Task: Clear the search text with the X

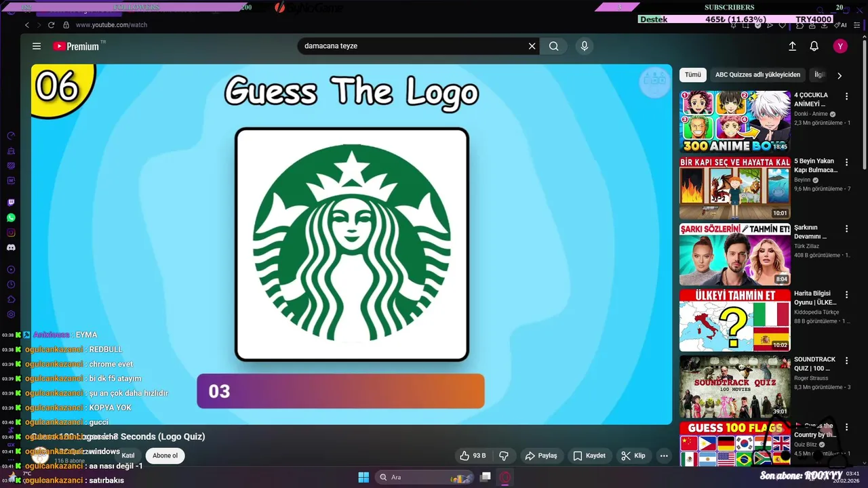Action: [532, 46]
